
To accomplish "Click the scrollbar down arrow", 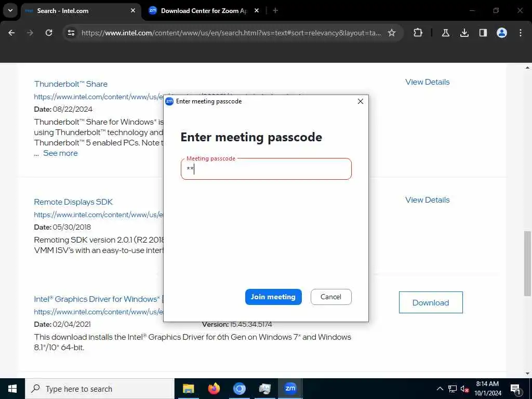I will point(527,374).
